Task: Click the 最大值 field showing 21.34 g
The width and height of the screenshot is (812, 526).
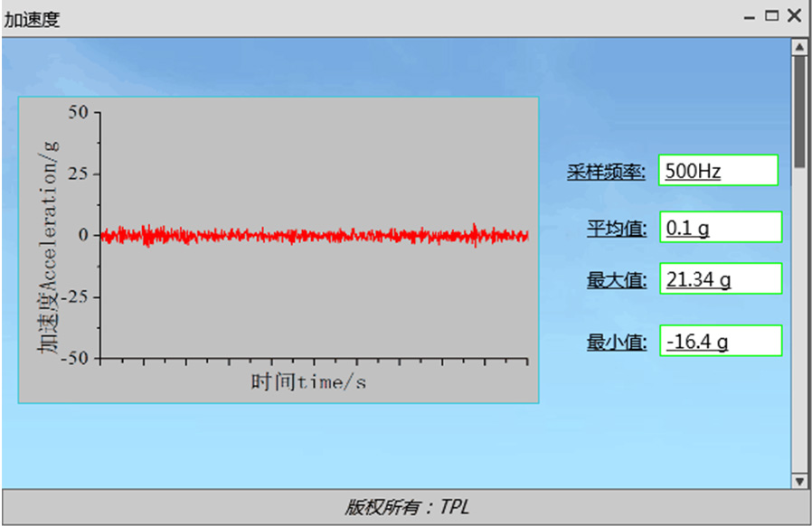Action: 721,278
